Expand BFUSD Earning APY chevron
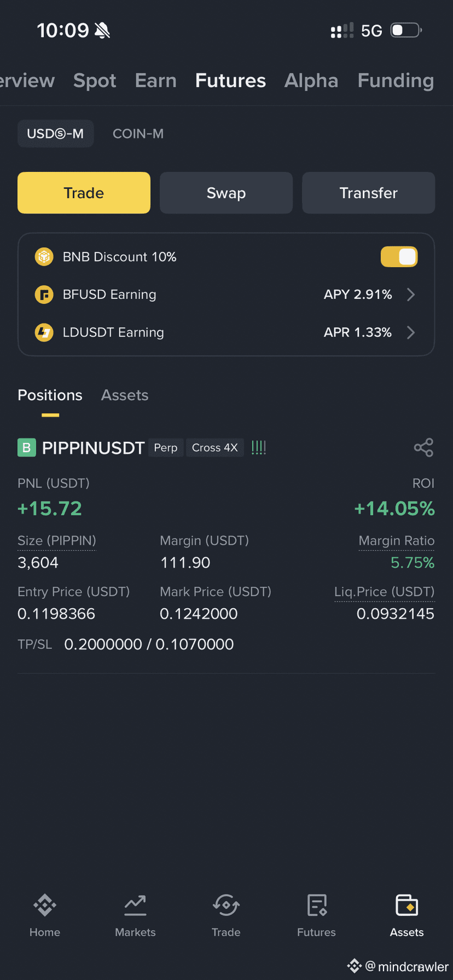The image size is (453, 980). (411, 295)
